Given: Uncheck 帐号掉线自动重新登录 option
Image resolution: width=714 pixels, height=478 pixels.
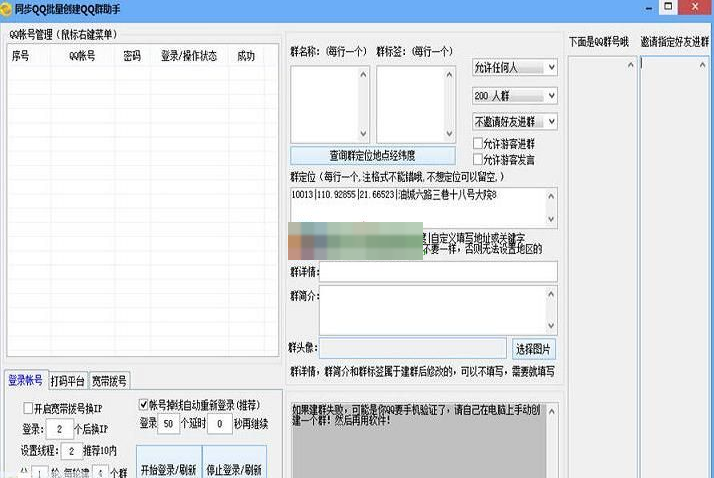Looking at the screenshot, I should pyautogui.click(x=144, y=405).
